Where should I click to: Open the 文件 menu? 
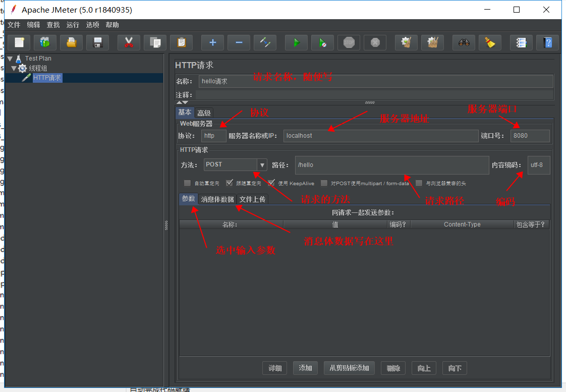point(14,25)
